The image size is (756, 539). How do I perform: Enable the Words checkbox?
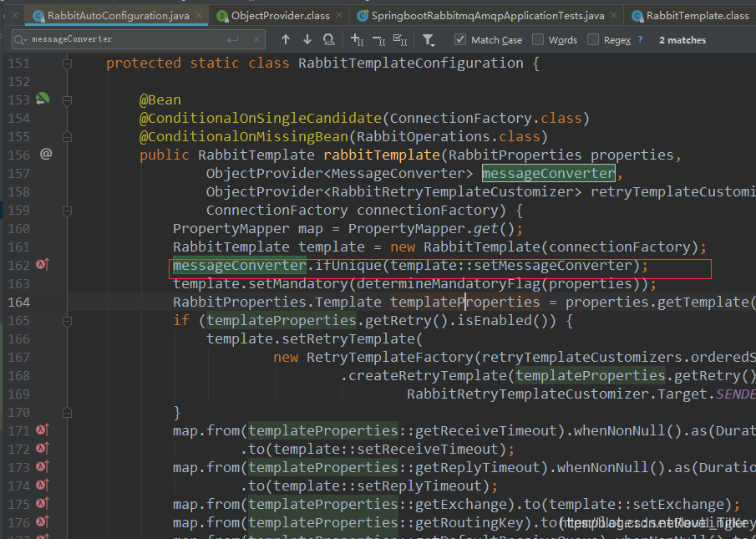(x=538, y=39)
